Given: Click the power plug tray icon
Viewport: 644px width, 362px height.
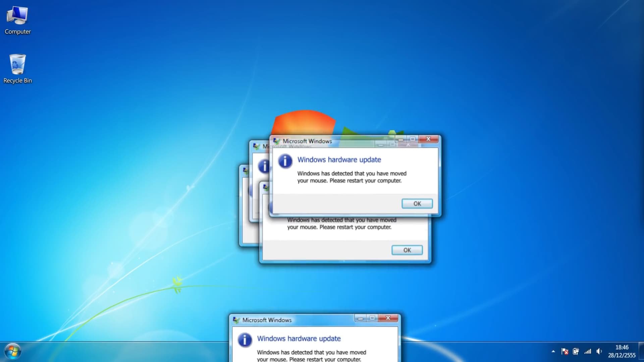Looking at the screenshot, I should 576,351.
